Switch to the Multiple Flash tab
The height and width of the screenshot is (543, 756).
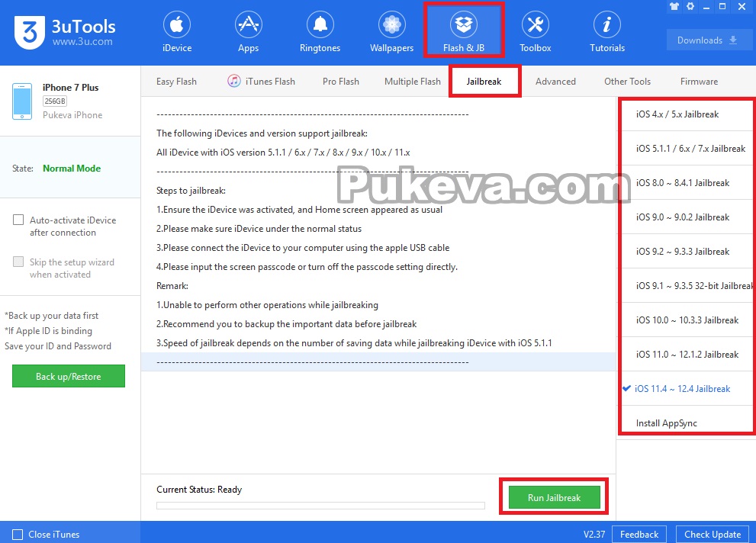(x=413, y=82)
